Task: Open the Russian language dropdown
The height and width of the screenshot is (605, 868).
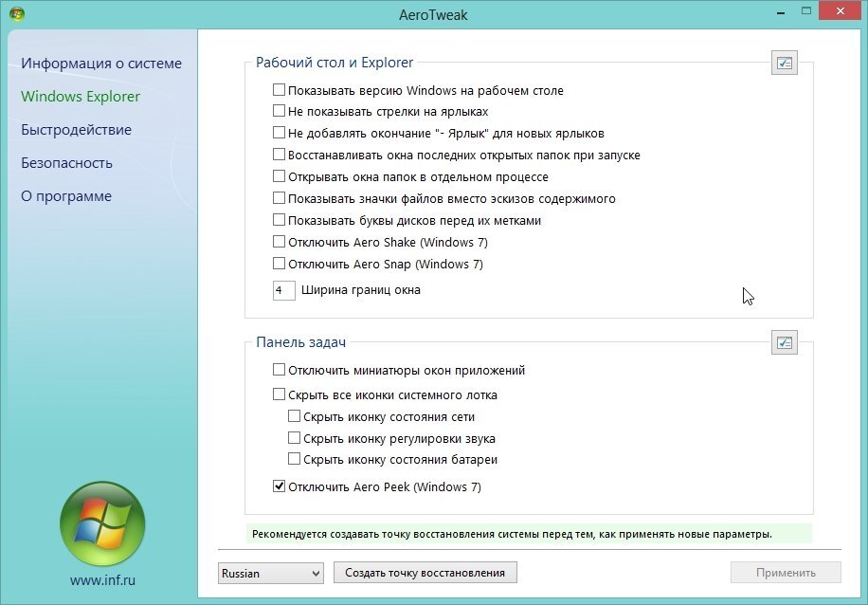Action: pos(271,573)
